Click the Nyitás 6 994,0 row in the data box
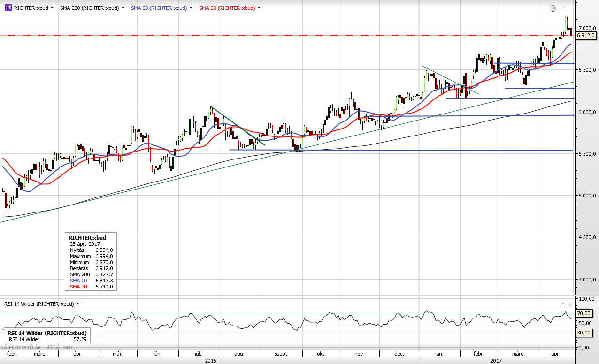The height and width of the screenshot is (364, 599). pos(91,250)
